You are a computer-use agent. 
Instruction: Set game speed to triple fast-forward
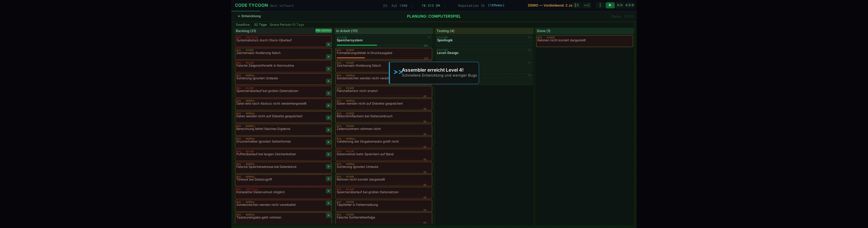(630, 5)
